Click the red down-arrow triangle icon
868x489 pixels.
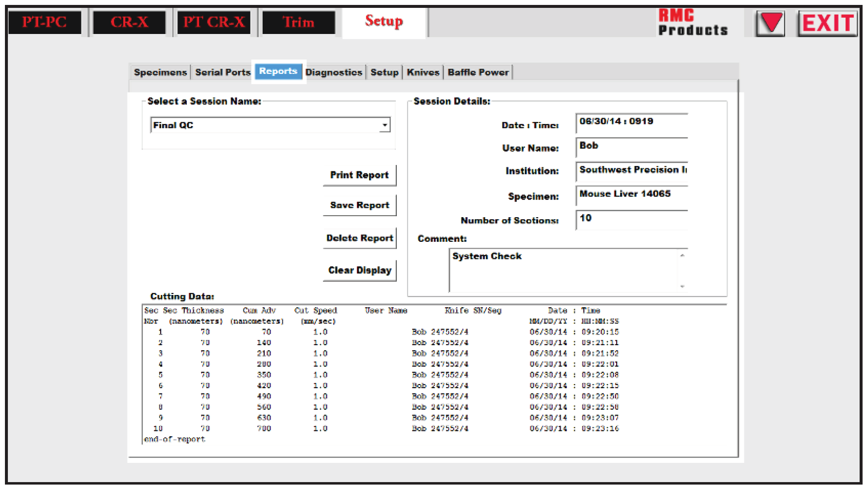pyautogui.click(x=770, y=23)
